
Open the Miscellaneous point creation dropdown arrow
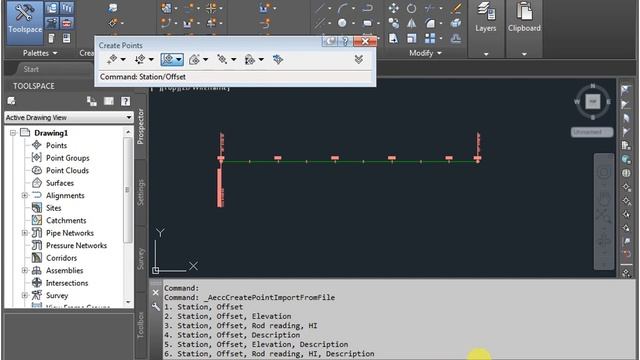point(123,60)
